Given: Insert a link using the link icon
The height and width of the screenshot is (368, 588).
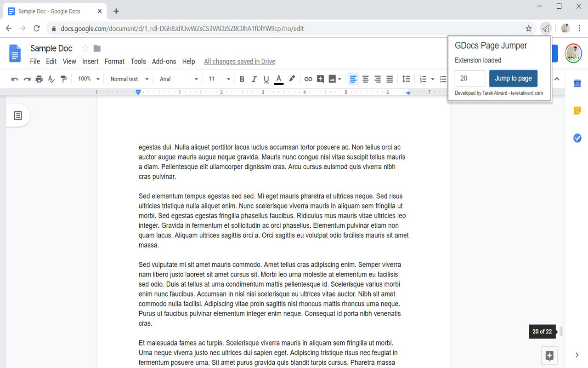Looking at the screenshot, I should pos(308,79).
